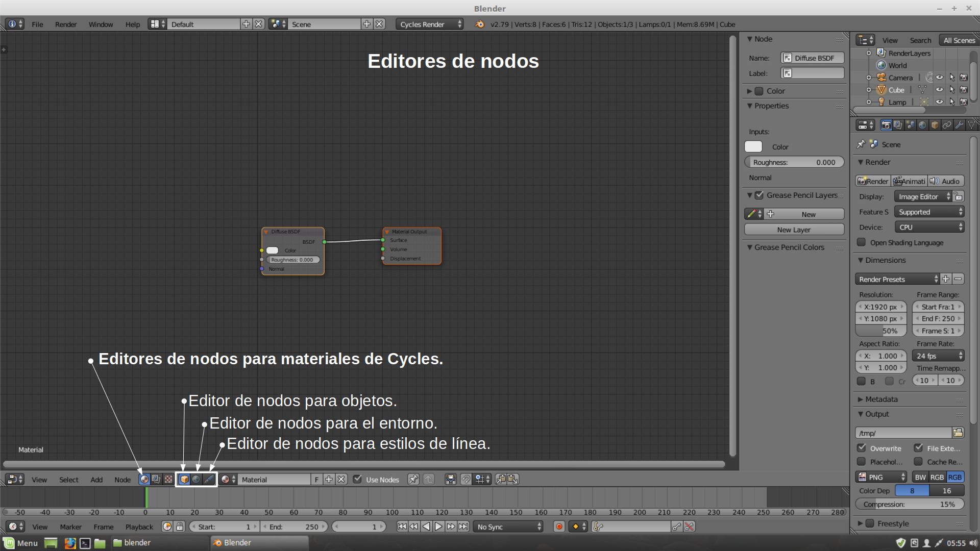Toggle the timeline preview range clock icon

[167, 527]
